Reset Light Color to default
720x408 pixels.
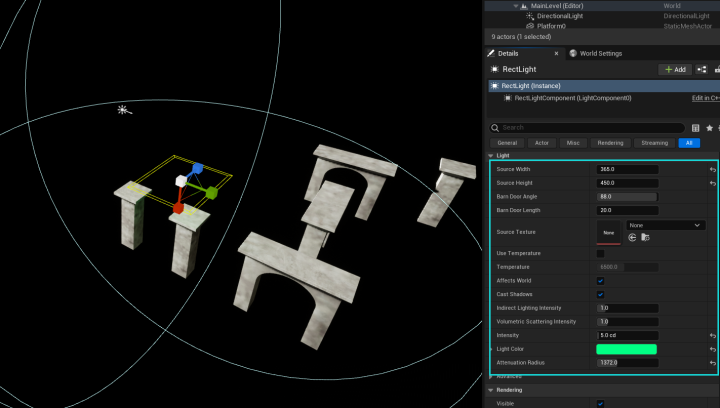coord(713,349)
